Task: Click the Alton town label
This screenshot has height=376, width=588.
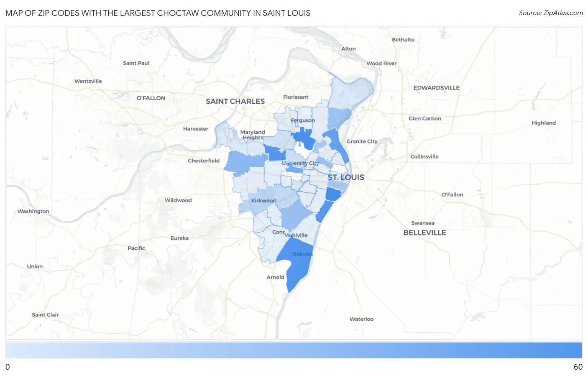Action: pos(348,49)
